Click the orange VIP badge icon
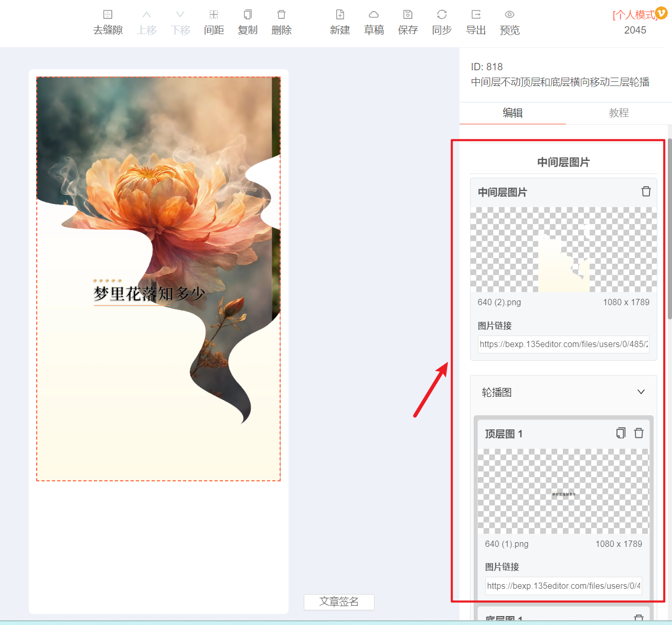The height and width of the screenshot is (625, 672). point(662,13)
